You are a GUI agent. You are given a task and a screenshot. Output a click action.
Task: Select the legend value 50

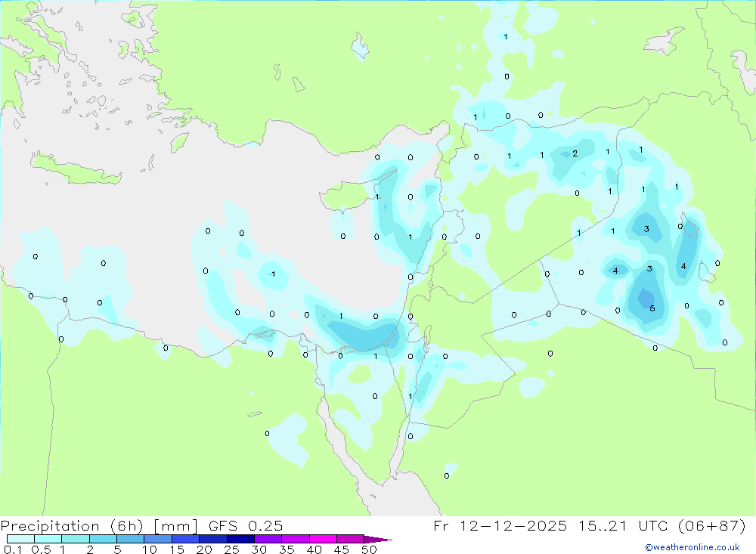coord(369,549)
